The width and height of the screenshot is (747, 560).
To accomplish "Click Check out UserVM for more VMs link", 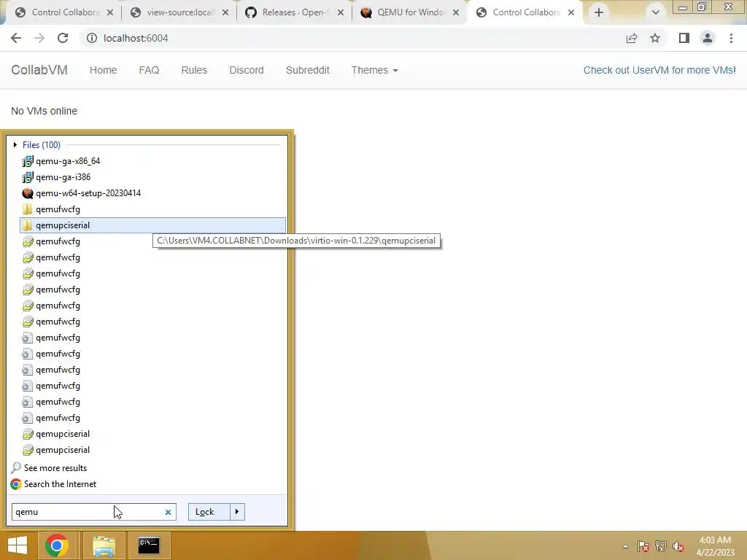I will pos(659,70).
